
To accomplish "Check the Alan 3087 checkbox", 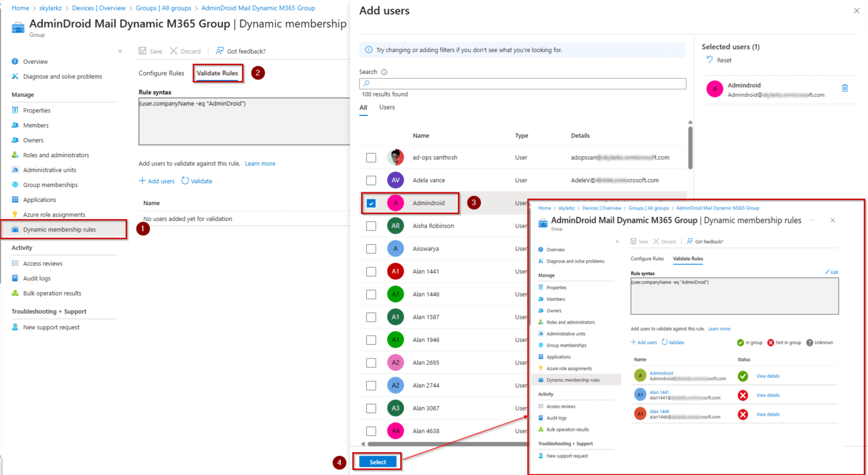I will tap(371, 408).
